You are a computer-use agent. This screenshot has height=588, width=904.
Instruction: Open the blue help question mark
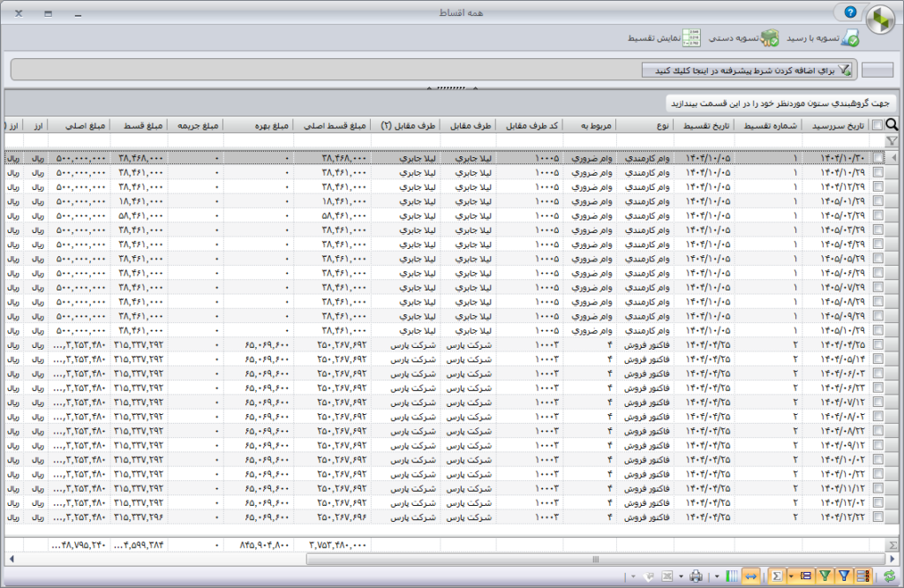click(850, 12)
